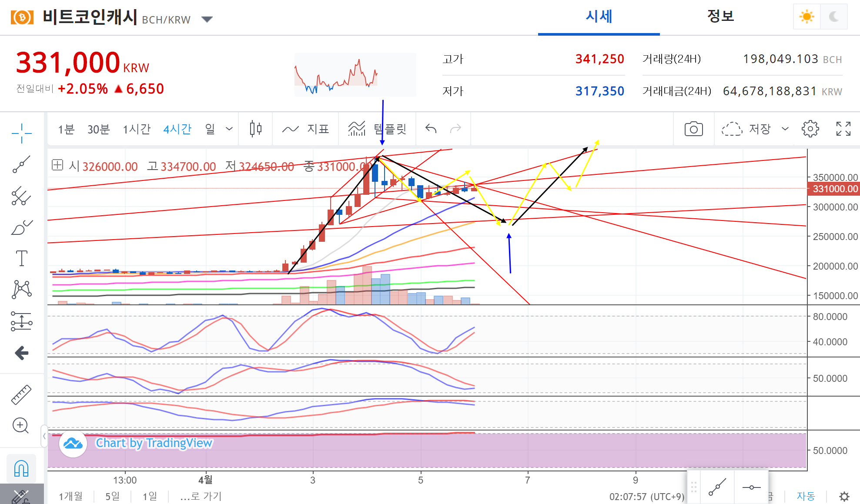
Task: Select the crosshair cursor tool
Action: pos(21,133)
